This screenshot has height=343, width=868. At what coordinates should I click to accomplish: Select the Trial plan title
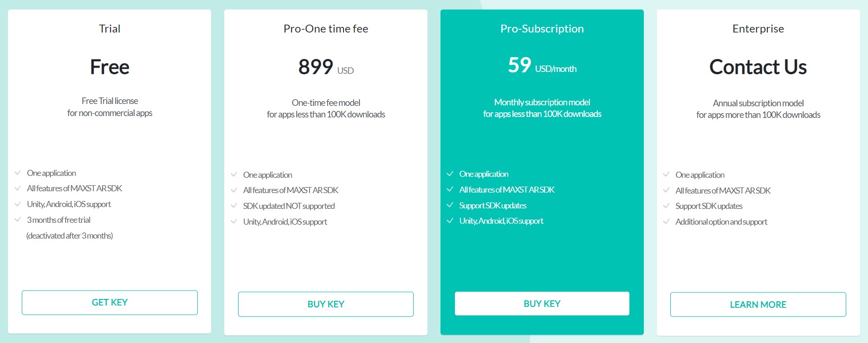pos(110,29)
